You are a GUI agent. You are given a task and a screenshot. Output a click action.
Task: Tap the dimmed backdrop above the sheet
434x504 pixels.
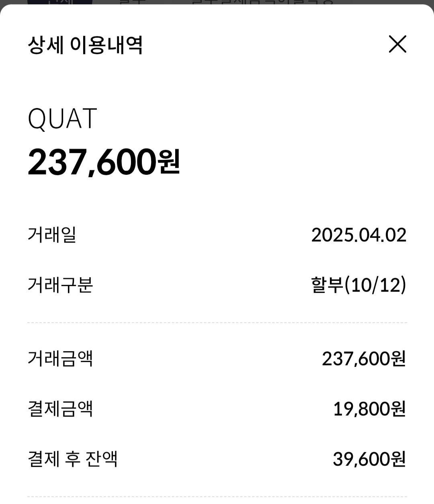coord(382,2)
